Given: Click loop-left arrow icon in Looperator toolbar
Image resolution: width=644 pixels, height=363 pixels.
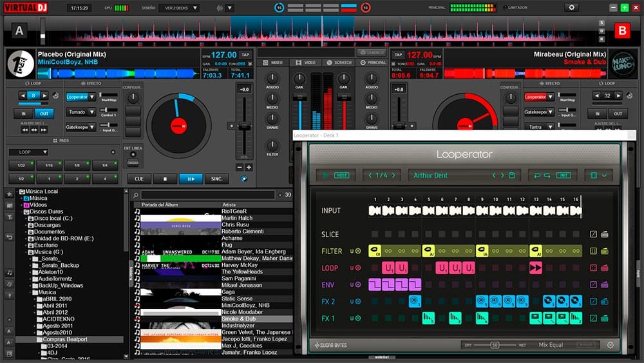Looking at the screenshot, I should point(537,175).
